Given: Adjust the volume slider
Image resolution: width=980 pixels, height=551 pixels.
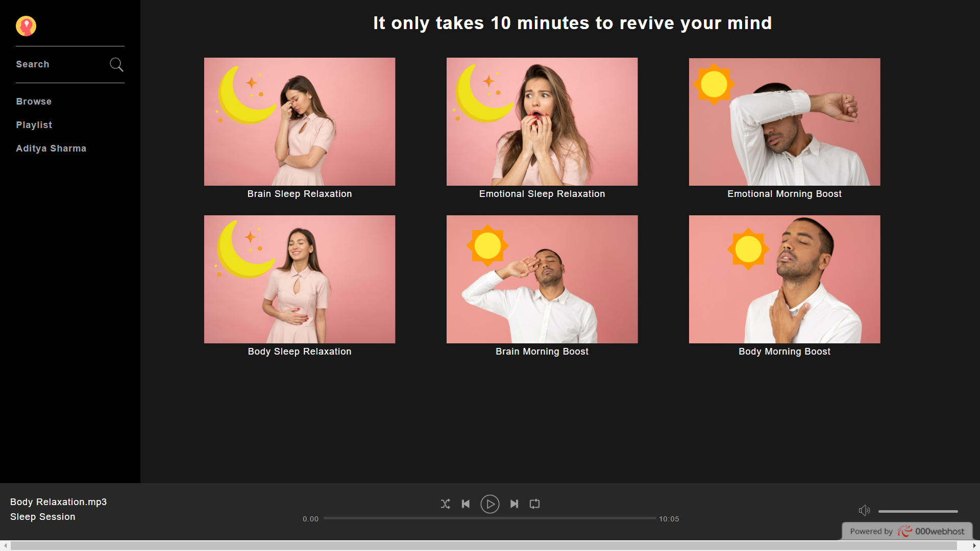Looking at the screenshot, I should pos(918,511).
